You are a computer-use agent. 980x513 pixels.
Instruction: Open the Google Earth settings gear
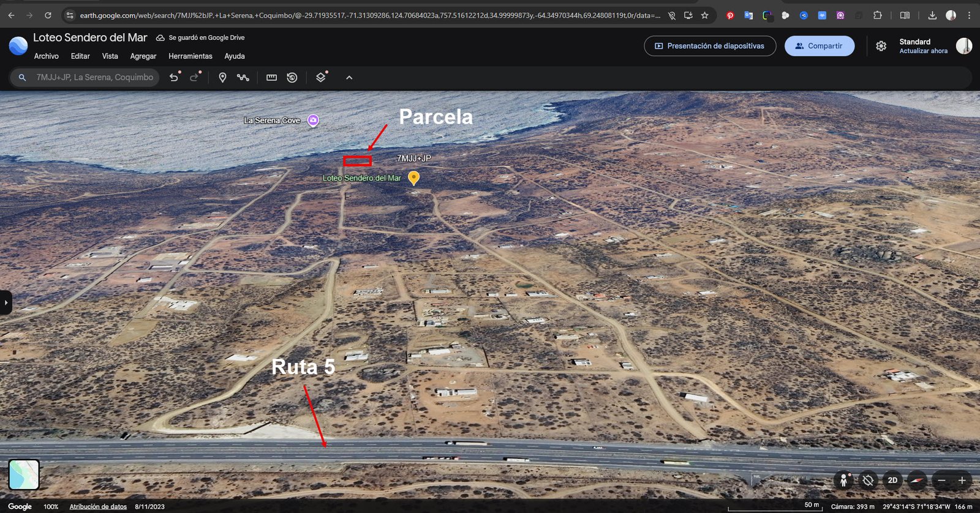pyautogui.click(x=881, y=46)
